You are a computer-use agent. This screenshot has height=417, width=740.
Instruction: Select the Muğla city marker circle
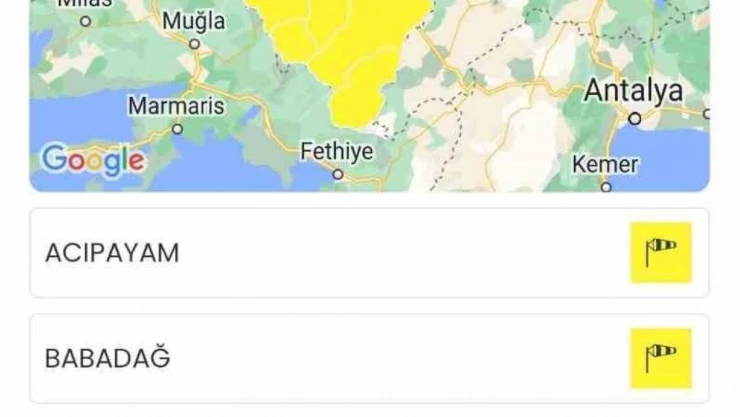(194, 44)
